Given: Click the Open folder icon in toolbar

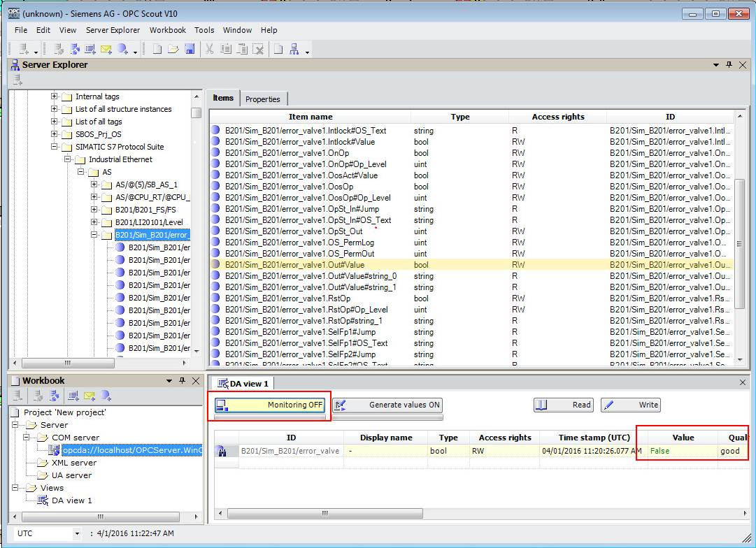Looking at the screenshot, I should coord(173,49).
